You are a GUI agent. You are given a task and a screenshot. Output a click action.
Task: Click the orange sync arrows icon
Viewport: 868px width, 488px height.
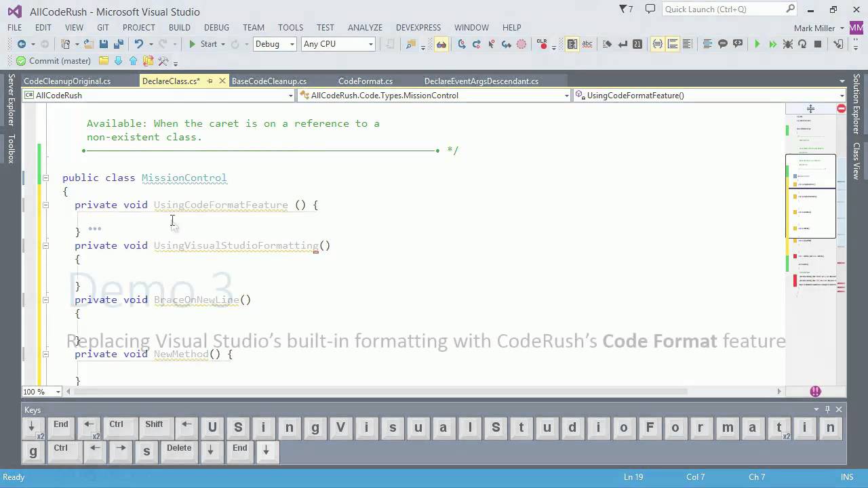point(148,61)
